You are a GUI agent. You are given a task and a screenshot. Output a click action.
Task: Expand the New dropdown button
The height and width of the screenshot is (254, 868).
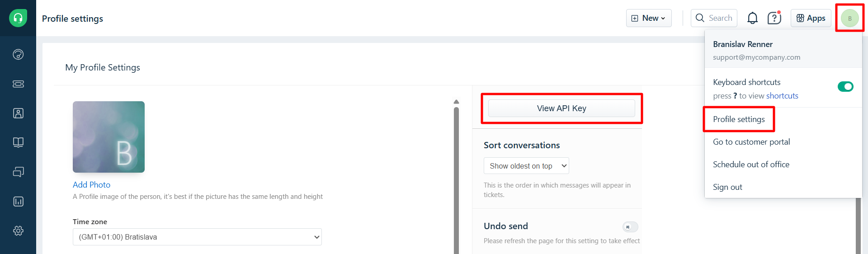(649, 18)
